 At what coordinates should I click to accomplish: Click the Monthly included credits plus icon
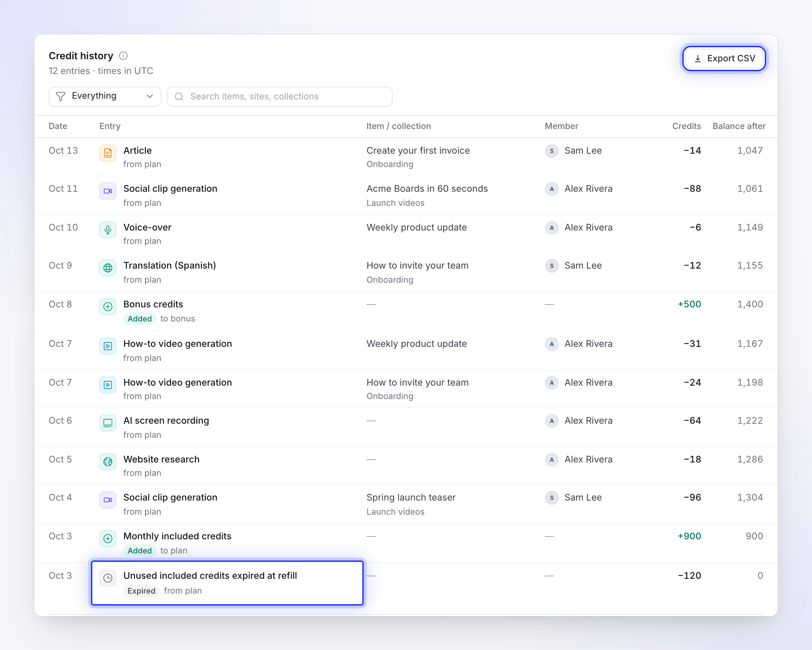click(x=108, y=539)
